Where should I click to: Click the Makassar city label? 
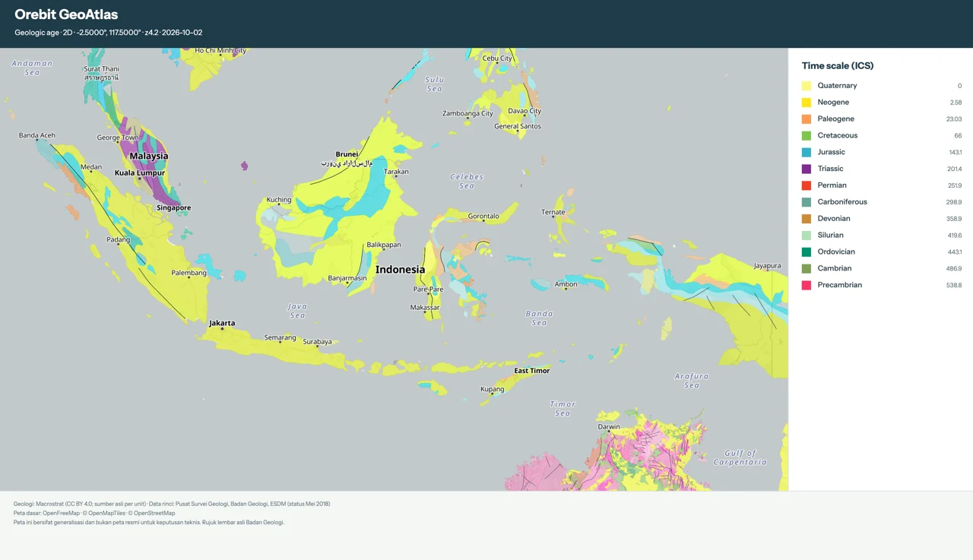coord(425,308)
